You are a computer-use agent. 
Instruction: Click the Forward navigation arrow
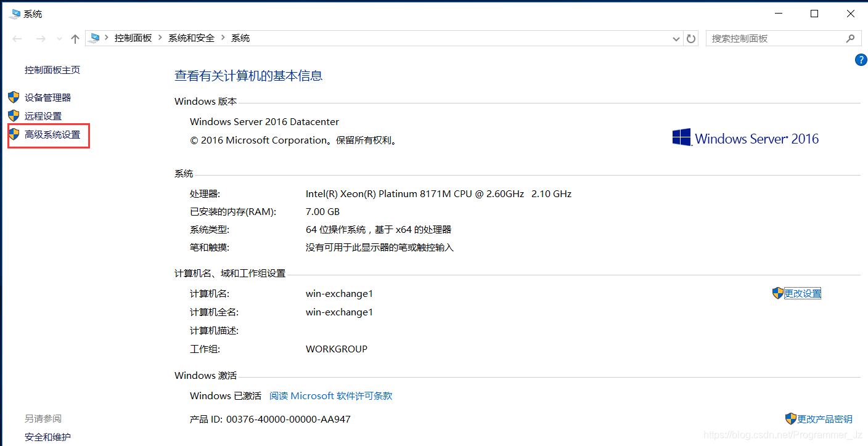(41, 38)
